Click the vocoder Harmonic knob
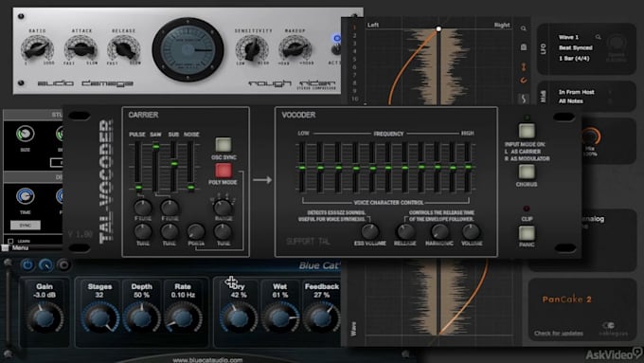 [x=439, y=231]
